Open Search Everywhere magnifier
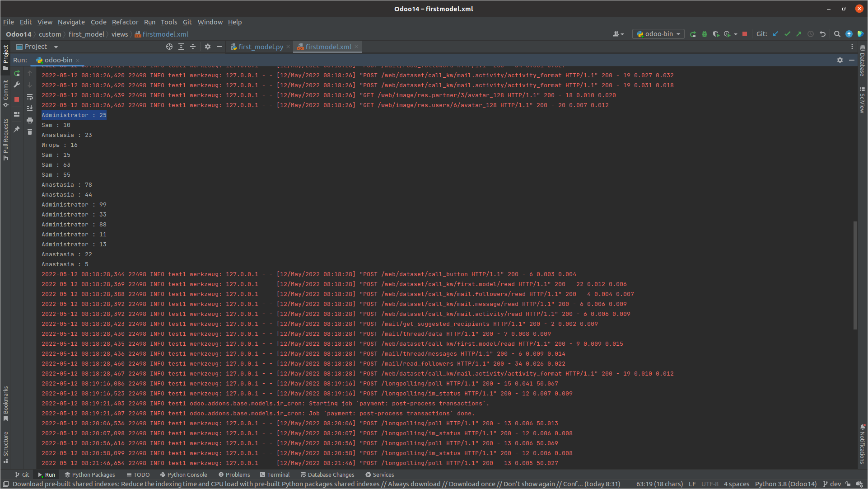The image size is (868, 489). [837, 34]
